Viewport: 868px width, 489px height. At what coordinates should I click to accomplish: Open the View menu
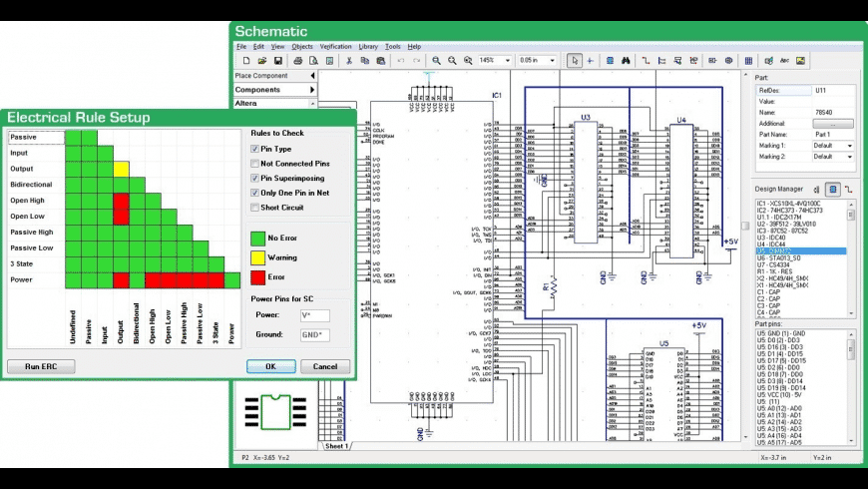[277, 47]
